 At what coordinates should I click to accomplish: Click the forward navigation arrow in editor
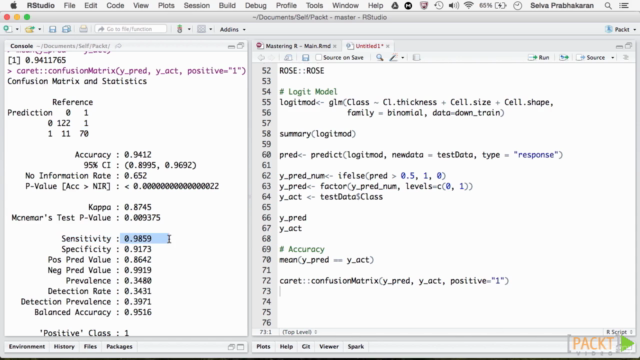pyautogui.click(x=271, y=58)
